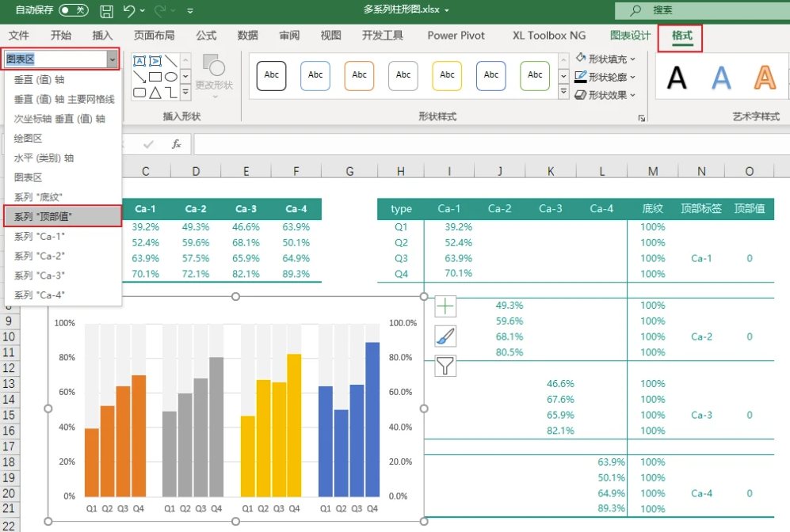Select the text box shape icon
Image resolution: width=790 pixels, height=532 pixels.
pyautogui.click(x=139, y=61)
